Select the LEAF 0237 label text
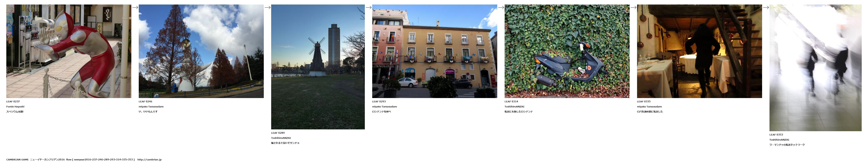The height and width of the screenshot is (164, 868). (13, 101)
